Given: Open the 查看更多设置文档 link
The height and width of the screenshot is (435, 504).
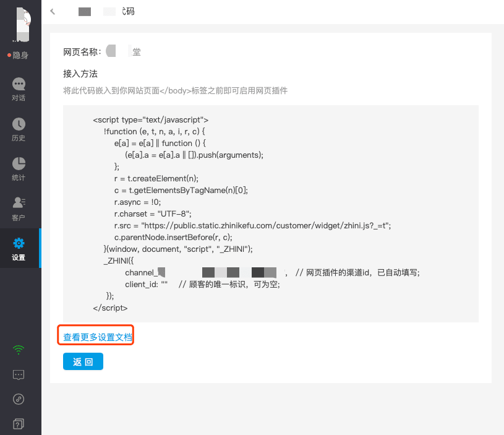Looking at the screenshot, I should [97, 337].
